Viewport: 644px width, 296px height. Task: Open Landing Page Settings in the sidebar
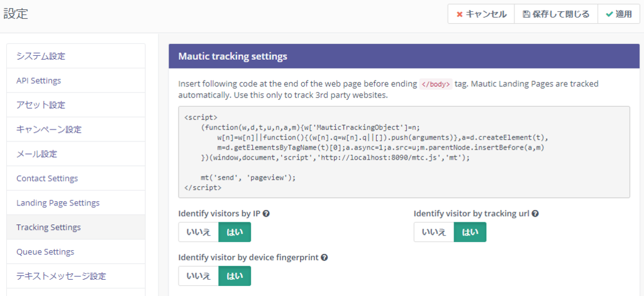pos(76,203)
